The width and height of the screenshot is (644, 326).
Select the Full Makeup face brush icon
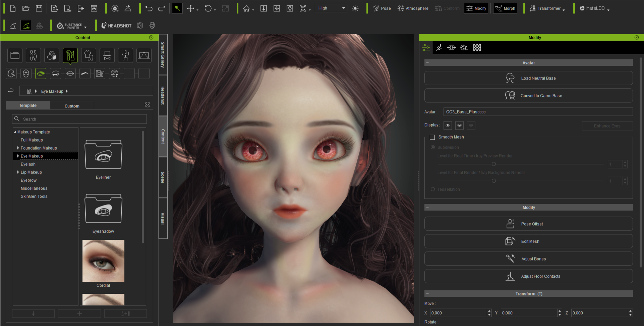(x=11, y=74)
